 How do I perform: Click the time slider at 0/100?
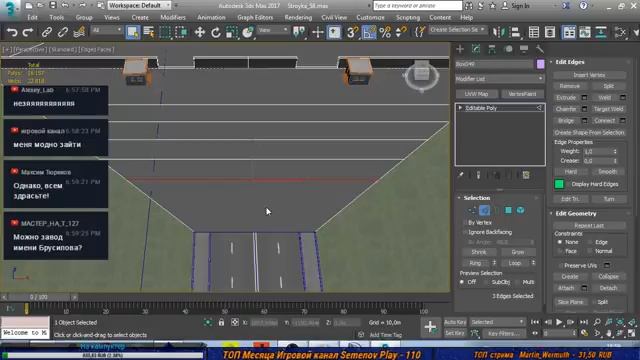tap(39, 297)
